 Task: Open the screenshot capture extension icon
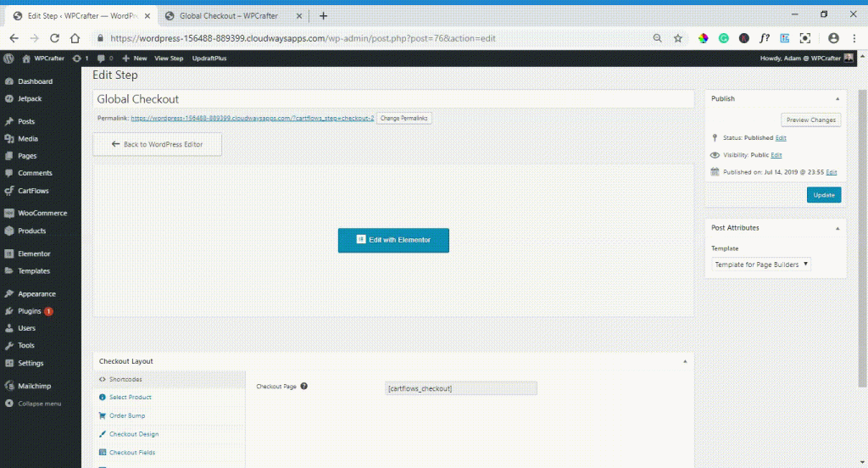tap(805, 38)
